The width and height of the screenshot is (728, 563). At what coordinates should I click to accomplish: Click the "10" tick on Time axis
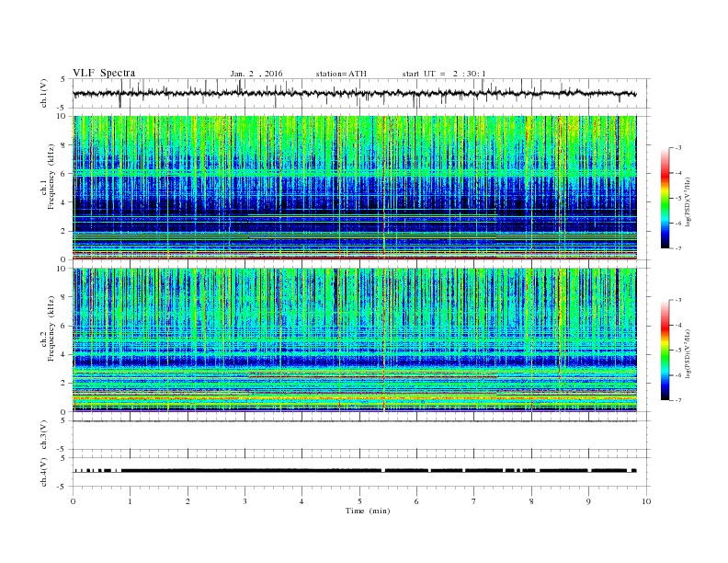pos(646,501)
